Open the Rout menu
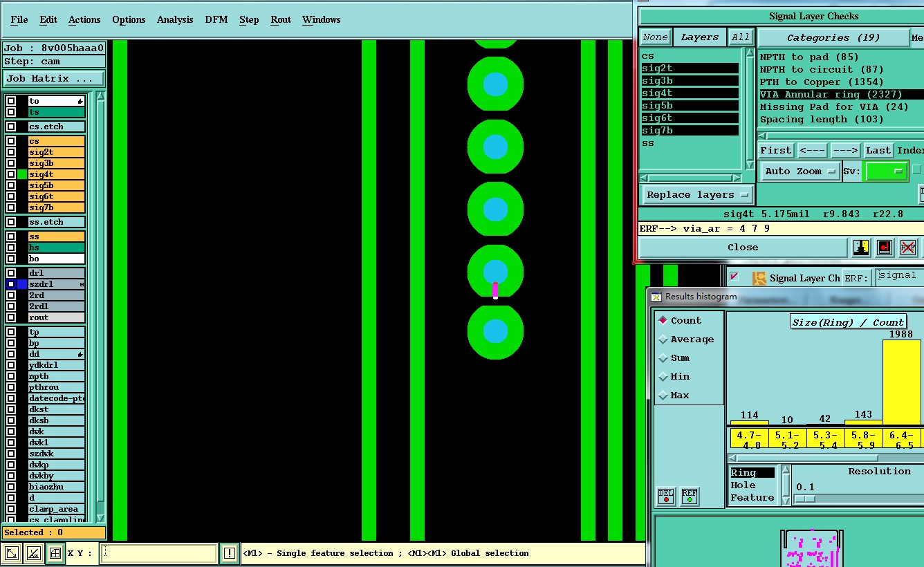 coord(281,19)
